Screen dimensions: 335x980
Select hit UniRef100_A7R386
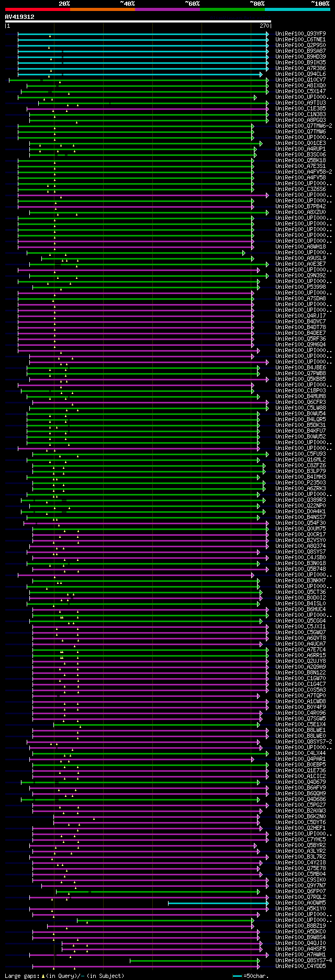pos(300,68)
